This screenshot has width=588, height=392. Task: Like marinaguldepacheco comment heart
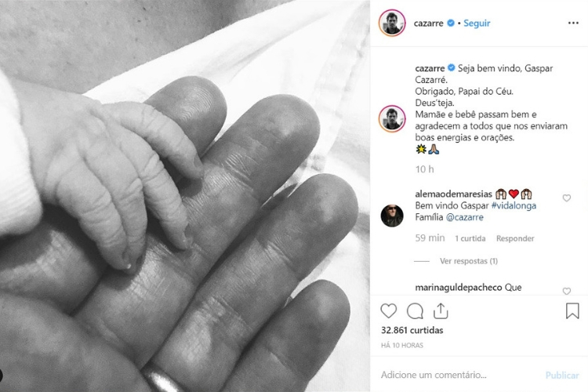click(x=566, y=291)
